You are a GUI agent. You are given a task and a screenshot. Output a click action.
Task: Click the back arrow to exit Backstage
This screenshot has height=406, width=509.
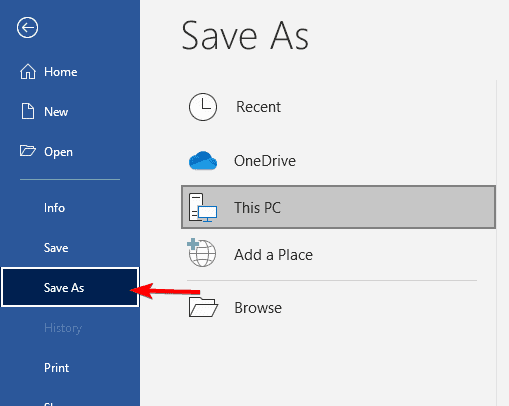(27, 27)
